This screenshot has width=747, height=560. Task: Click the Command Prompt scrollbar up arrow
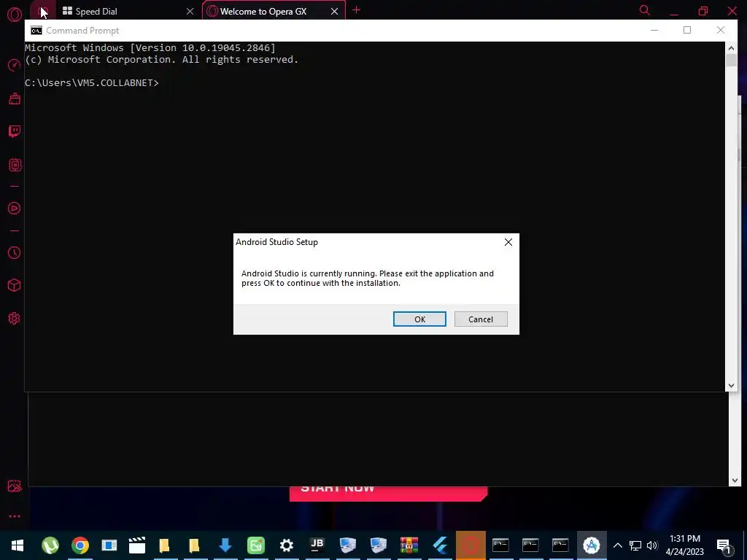click(x=731, y=47)
